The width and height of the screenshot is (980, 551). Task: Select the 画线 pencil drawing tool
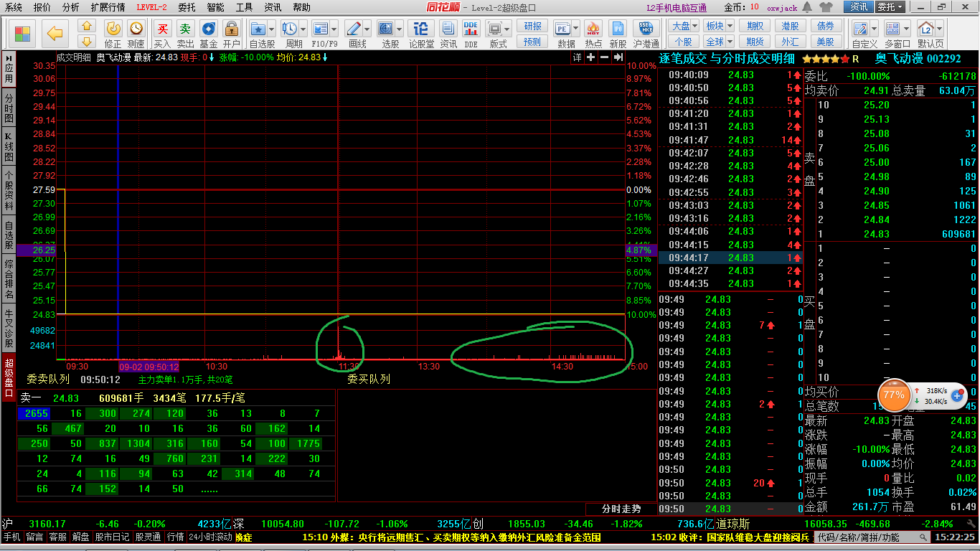coord(353,29)
